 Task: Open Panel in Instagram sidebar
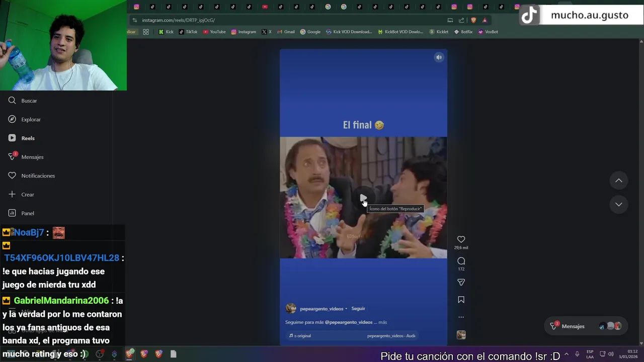(x=21, y=213)
